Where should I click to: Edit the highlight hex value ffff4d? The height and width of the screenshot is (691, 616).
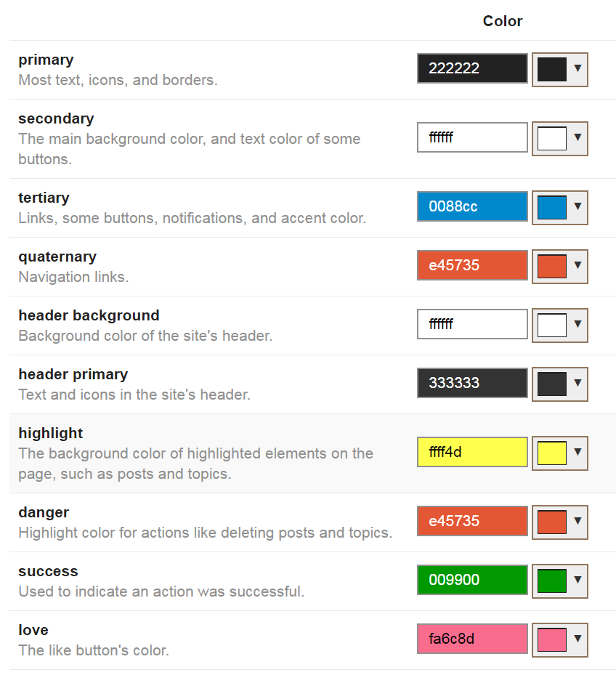pos(472,453)
